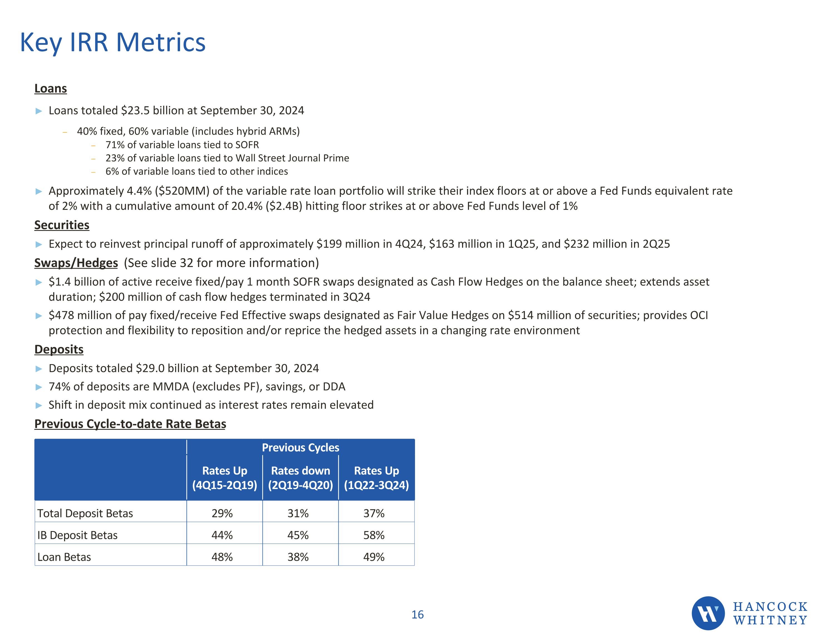The width and height of the screenshot is (835, 644).
Task: Click the arrow bullet beside Deposits totaled
Action: tap(39, 369)
